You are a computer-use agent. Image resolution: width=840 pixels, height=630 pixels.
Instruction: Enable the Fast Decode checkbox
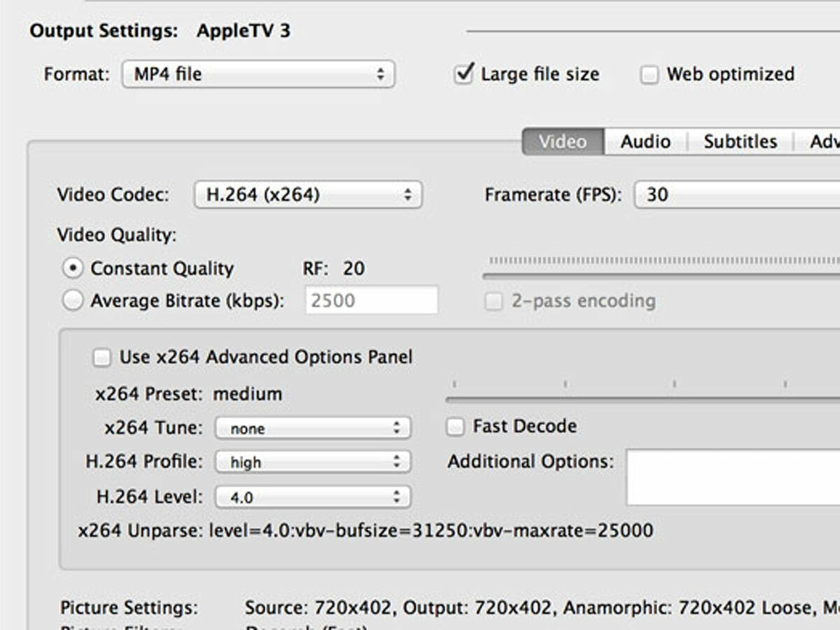[456, 426]
